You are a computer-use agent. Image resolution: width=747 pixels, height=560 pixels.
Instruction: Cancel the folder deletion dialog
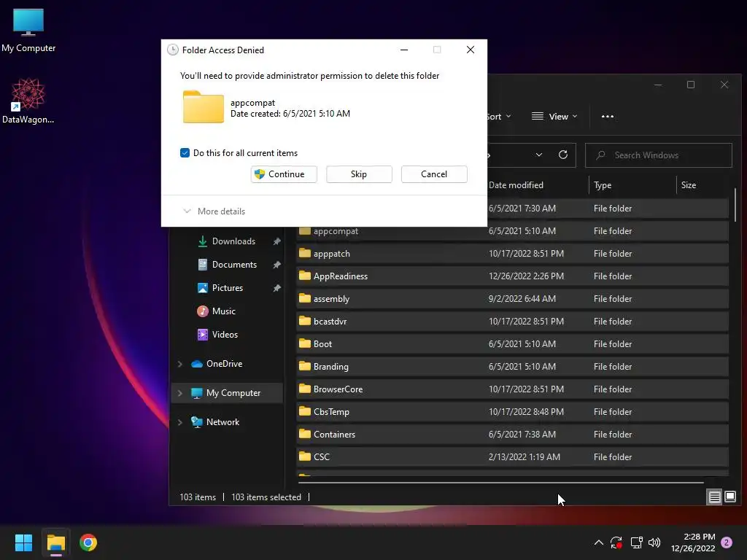tap(434, 174)
